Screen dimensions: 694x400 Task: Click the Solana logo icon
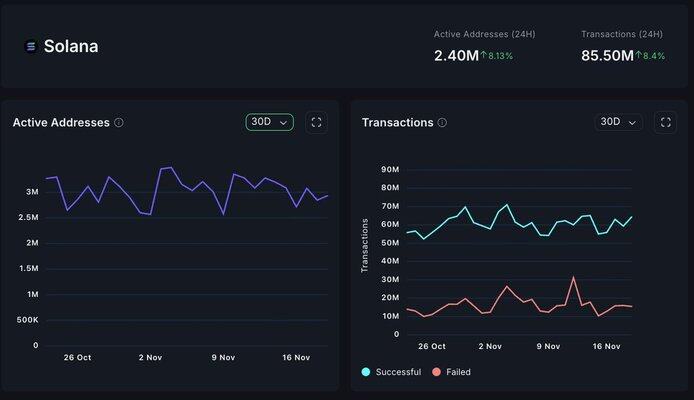(30, 46)
